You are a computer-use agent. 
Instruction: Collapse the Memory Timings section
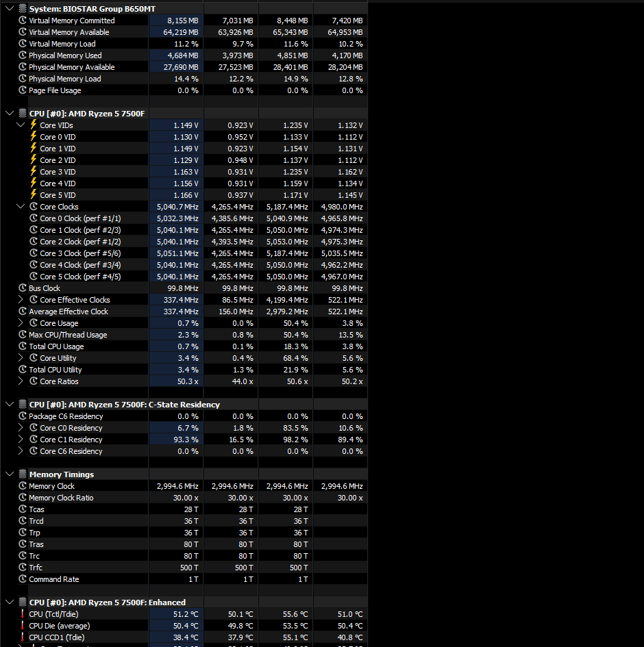(x=10, y=474)
